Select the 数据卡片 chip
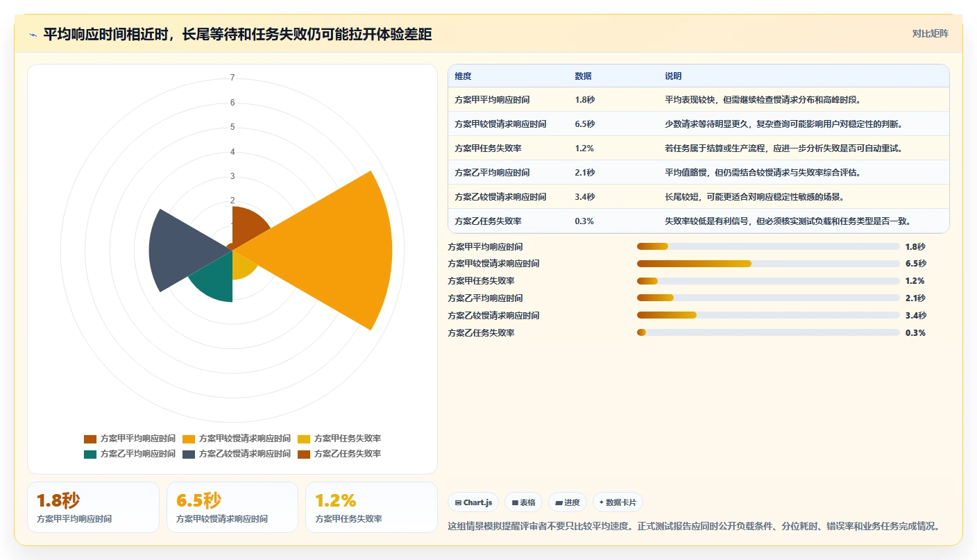Viewport: 977px width, 560px height. click(x=618, y=502)
